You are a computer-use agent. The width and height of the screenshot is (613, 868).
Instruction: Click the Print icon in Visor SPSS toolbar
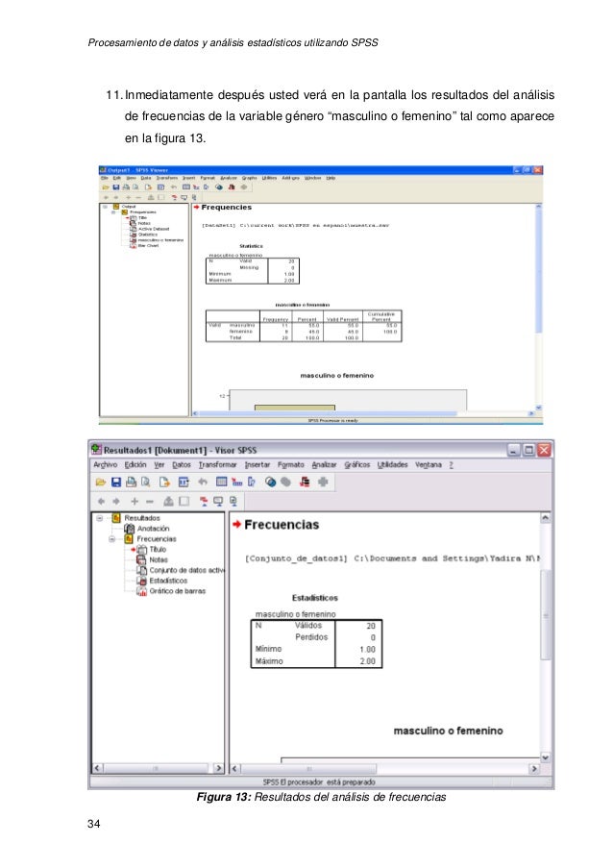[131, 483]
